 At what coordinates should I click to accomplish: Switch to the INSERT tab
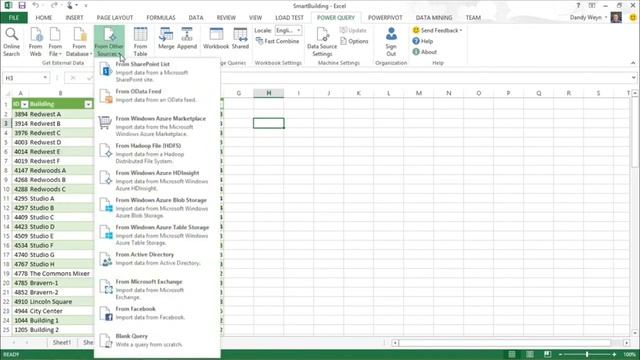pos(74,18)
